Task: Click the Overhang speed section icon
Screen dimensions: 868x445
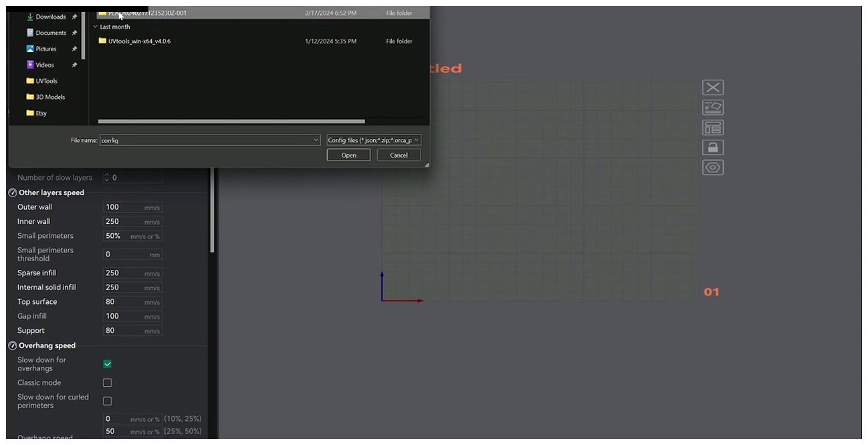Action: [x=13, y=346]
